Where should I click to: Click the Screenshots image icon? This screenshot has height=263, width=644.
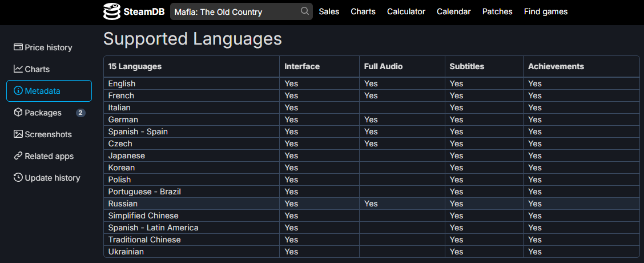coord(18,134)
